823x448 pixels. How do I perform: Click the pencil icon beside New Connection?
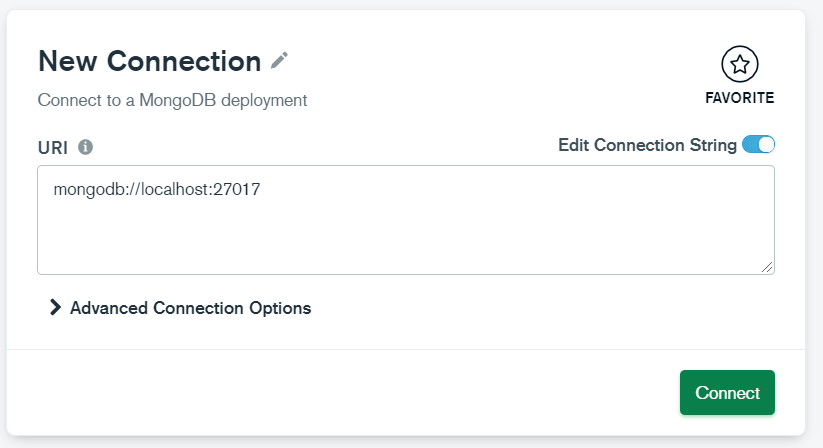[280, 61]
